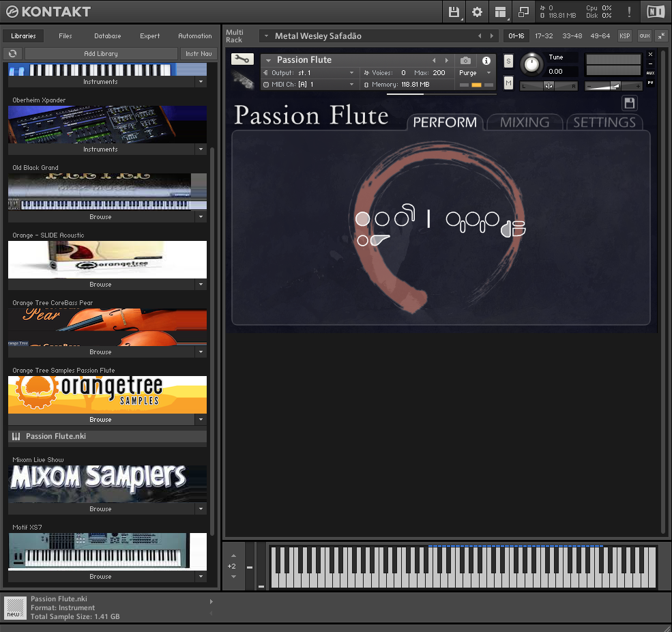Toggle PV view on instrument header
672x632 pixels.
point(651,83)
